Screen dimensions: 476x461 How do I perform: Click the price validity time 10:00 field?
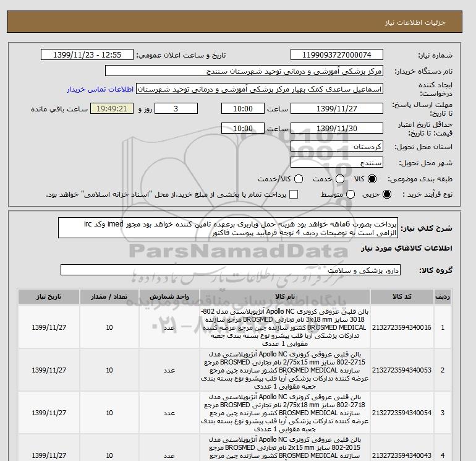click(243, 128)
